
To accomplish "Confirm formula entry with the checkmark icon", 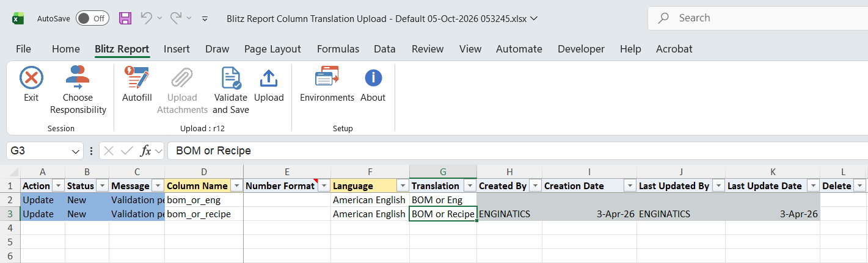I will pyautogui.click(x=127, y=151).
